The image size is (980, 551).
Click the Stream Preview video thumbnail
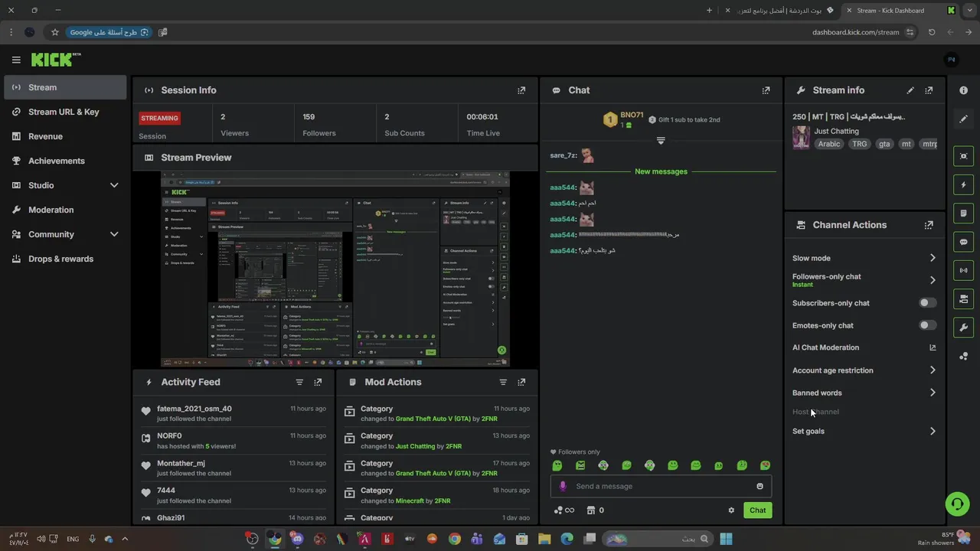pos(335,269)
